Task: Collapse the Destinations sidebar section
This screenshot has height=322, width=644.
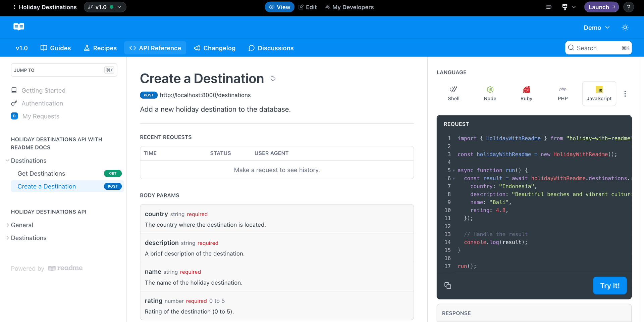Action: (7, 160)
